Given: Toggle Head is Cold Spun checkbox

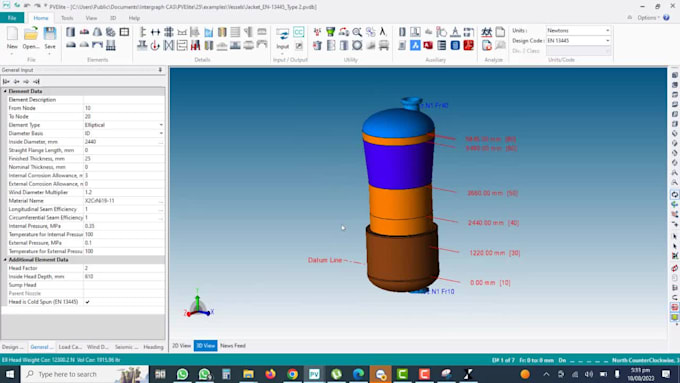Looking at the screenshot, I should click(x=88, y=302).
